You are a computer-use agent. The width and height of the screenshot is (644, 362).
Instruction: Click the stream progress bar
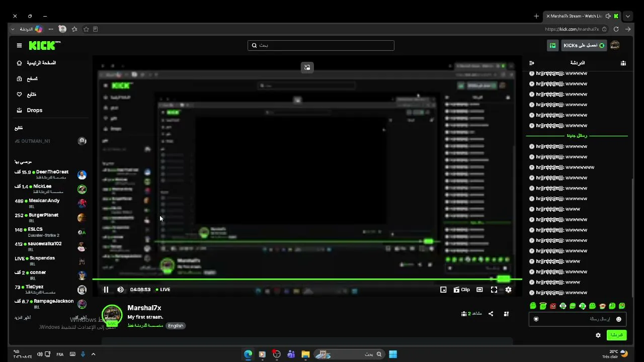point(307,279)
